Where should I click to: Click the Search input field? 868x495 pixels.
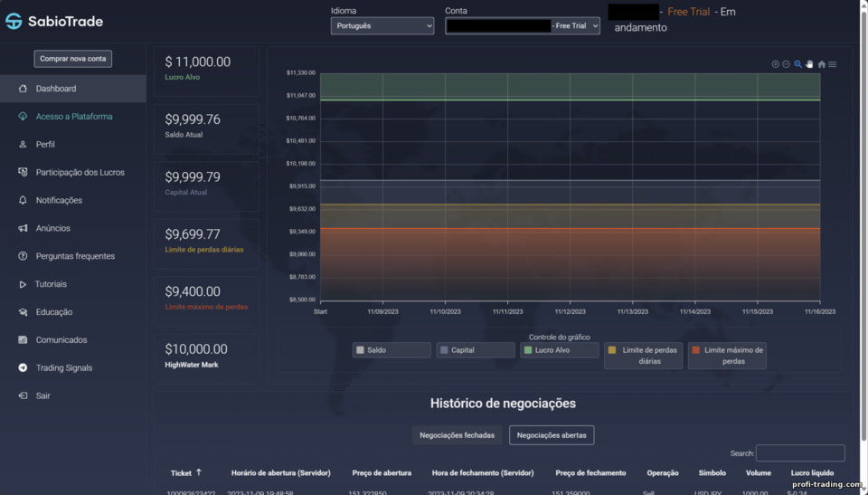[x=800, y=452]
